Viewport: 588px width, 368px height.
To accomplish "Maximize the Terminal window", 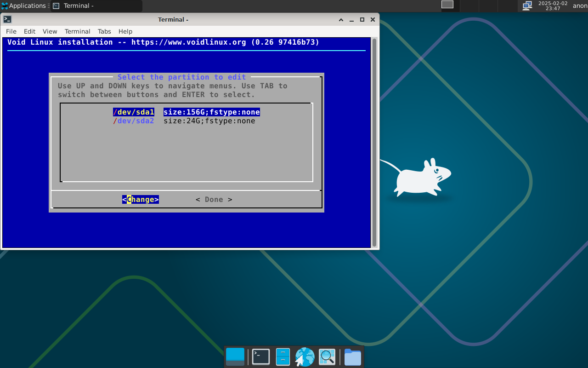I will pyautogui.click(x=362, y=20).
